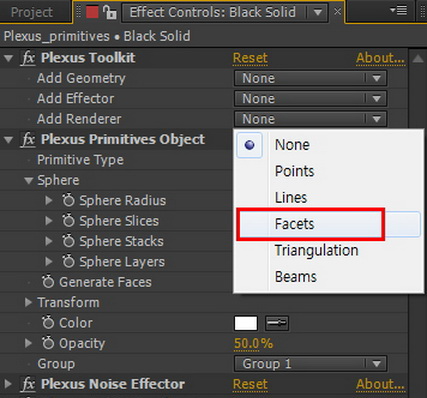This screenshot has width=427, height=398.
Task: Toggle the Effect Controls panel lock icon
Action: coord(109,12)
